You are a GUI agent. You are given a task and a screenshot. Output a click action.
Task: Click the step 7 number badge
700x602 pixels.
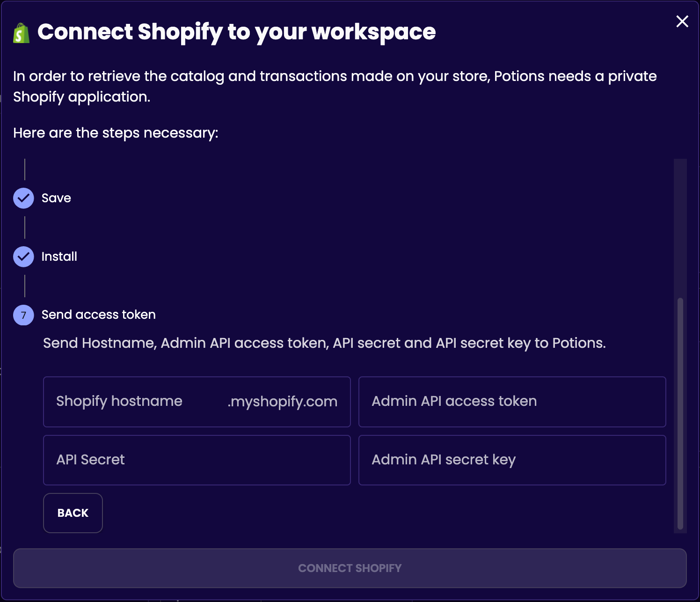point(23,315)
